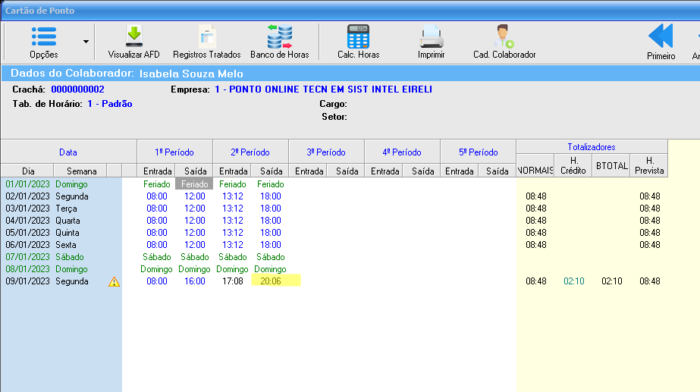
Task: Click the Imprimir printer icon
Action: click(431, 37)
